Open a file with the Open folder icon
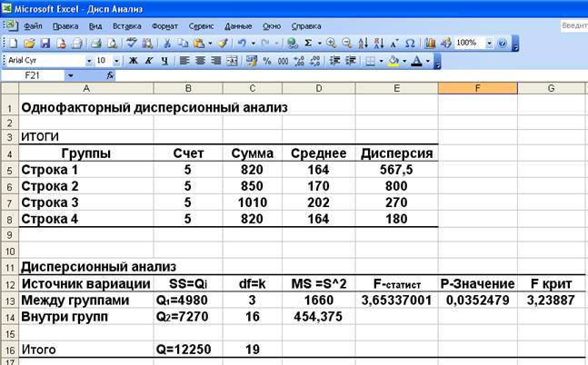Image resolution: width=588 pixels, height=365 pixels. 29,44
